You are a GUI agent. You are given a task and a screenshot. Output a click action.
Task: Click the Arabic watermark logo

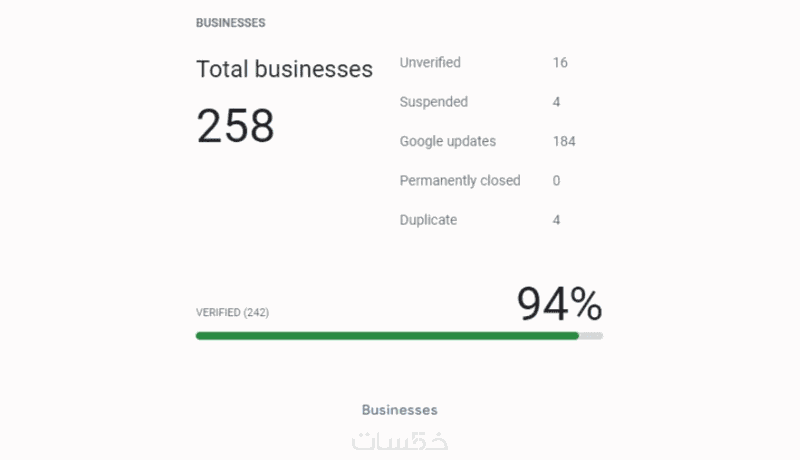click(x=399, y=442)
